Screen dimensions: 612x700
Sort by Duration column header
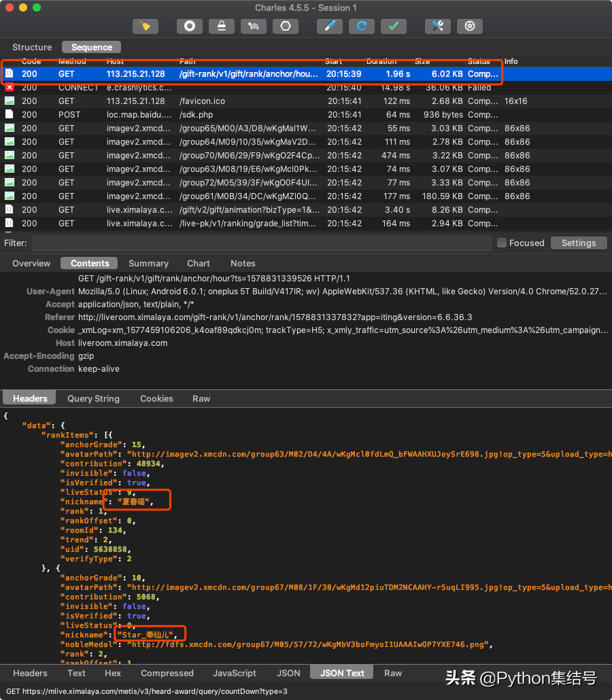click(381, 61)
